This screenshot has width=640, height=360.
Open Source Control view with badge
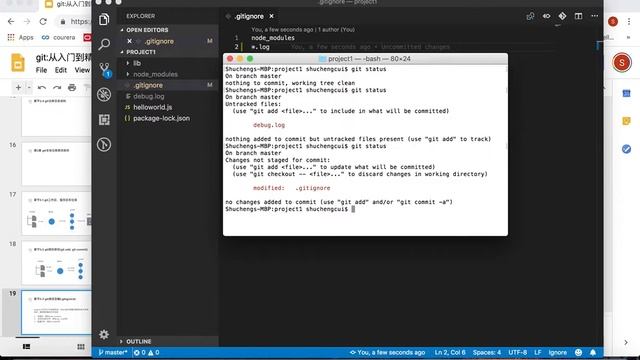click(105, 69)
